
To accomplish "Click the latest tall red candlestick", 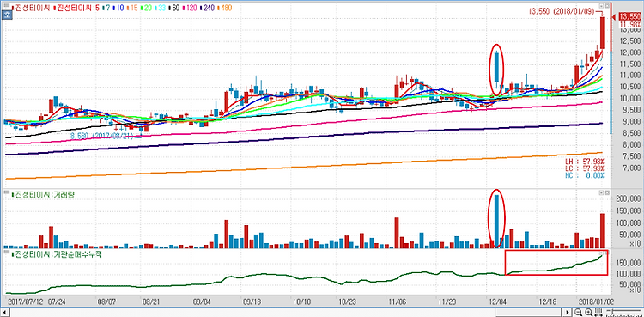I will (x=602, y=33).
